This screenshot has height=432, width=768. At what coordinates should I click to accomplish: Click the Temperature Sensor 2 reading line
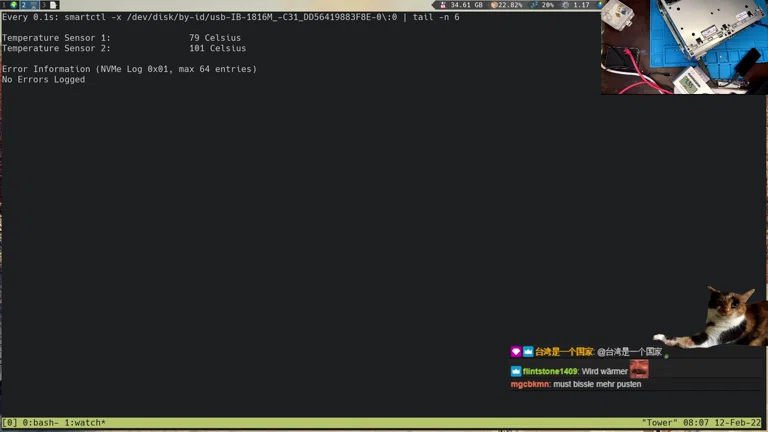pyautogui.click(x=124, y=48)
